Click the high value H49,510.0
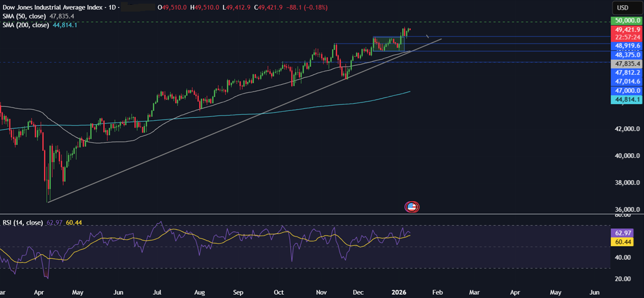This screenshot has width=644, height=298. click(205, 8)
